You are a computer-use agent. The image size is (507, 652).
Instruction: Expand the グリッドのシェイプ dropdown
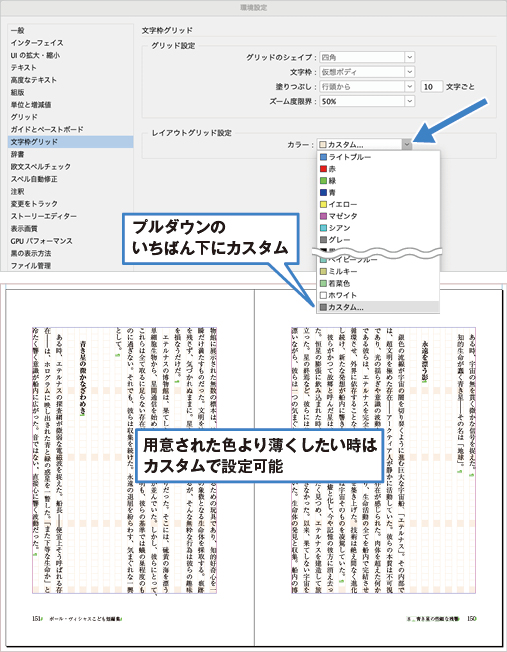point(410,57)
